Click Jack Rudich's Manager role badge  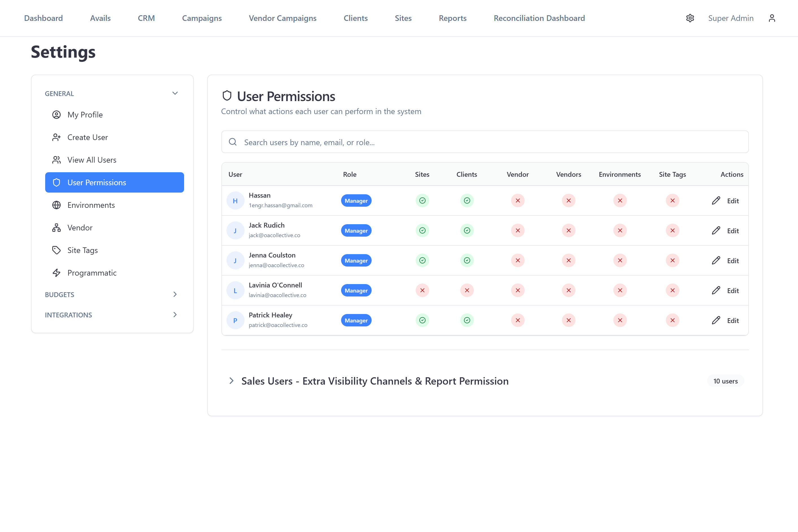tap(356, 231)
